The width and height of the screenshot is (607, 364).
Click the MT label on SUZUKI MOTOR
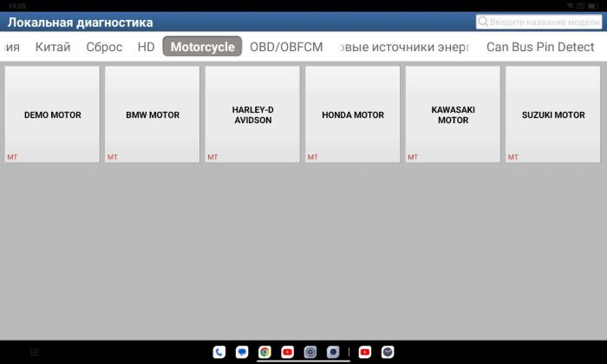coord(513,157)
